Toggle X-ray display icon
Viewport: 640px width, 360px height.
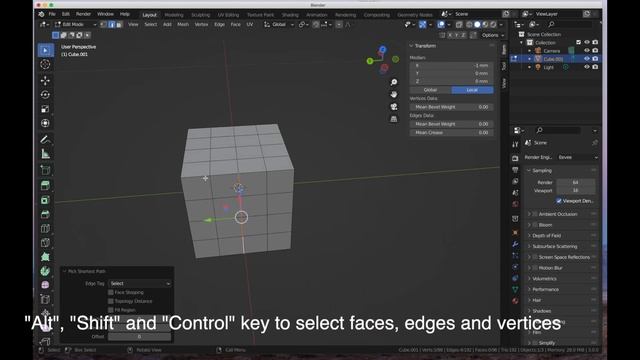pyautogui.click(x=459, y=24)
